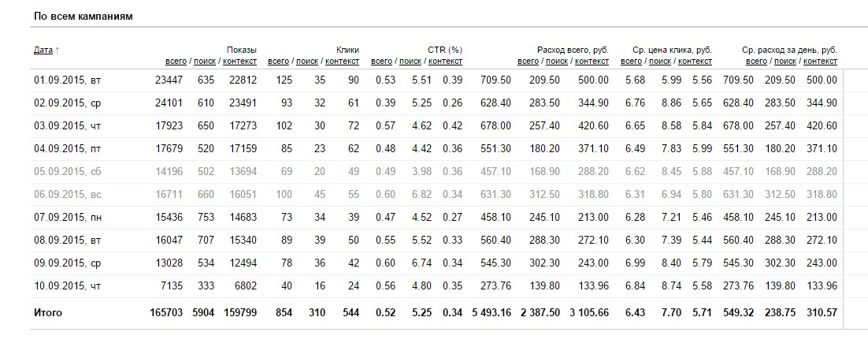Sort by контекст link under Клики
The image size is (868, 347).
pyautogui.click(x=343, y=61)
